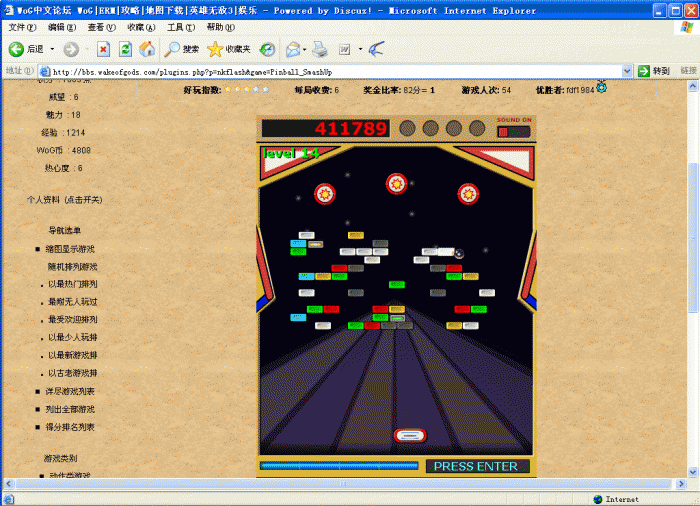This screenshot has width=700, height=506.
Task: Open 以最少人玩排 link
Action: (73, 337)
